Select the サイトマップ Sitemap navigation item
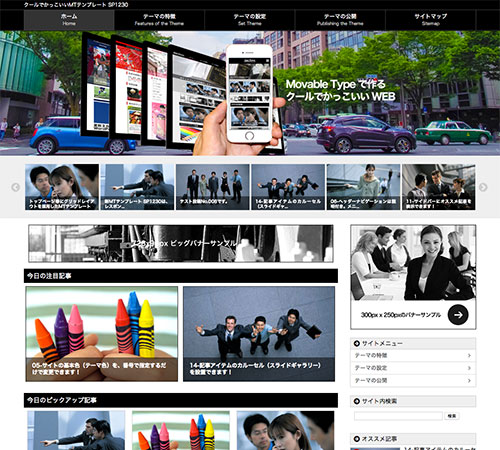Viewport: 500px width, 450px height. tap(431, 20)
